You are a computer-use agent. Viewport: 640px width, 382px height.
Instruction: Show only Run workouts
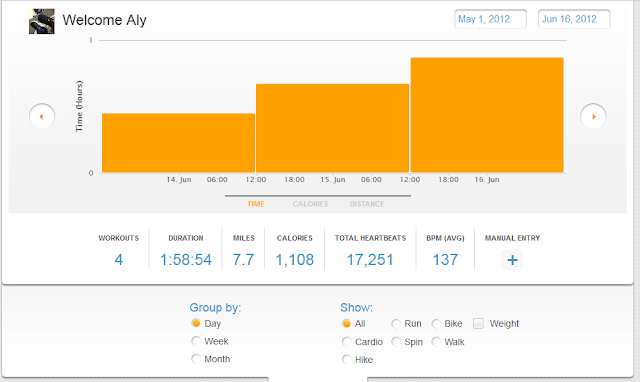[x=396, y=324]
